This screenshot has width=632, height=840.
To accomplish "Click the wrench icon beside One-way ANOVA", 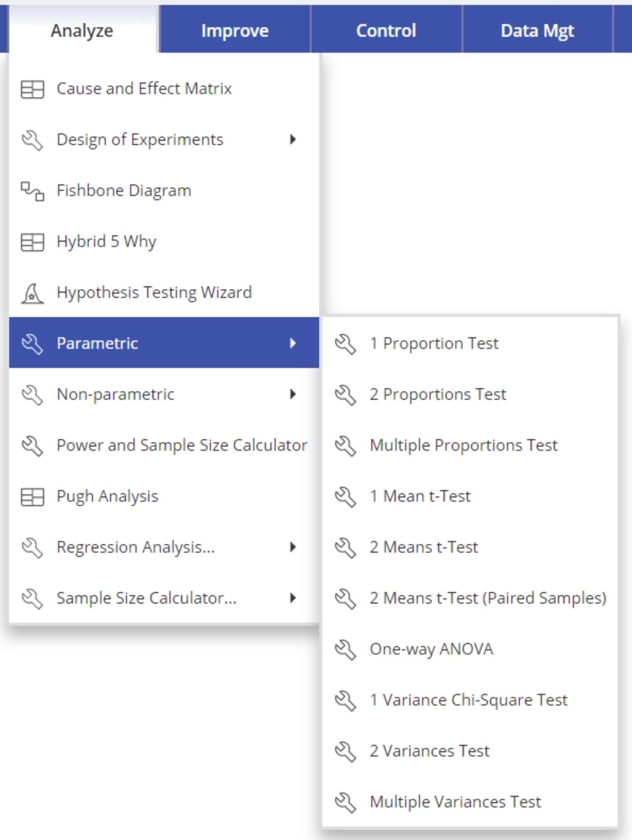I will pos(345,650).
